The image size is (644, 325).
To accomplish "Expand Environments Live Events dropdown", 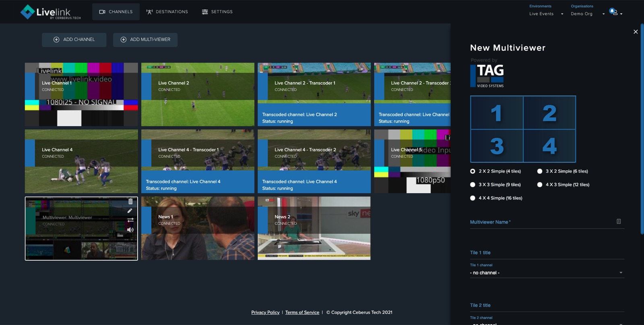I will pos(546,14).
